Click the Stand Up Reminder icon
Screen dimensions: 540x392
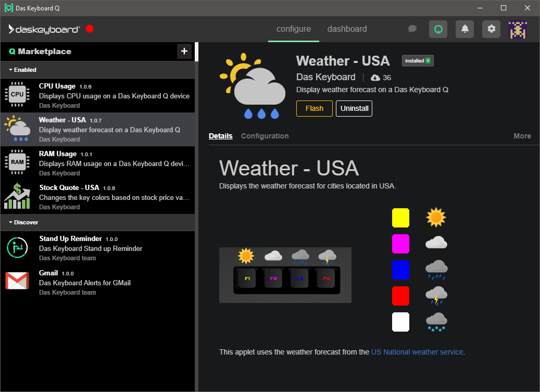tap(17, 247)
